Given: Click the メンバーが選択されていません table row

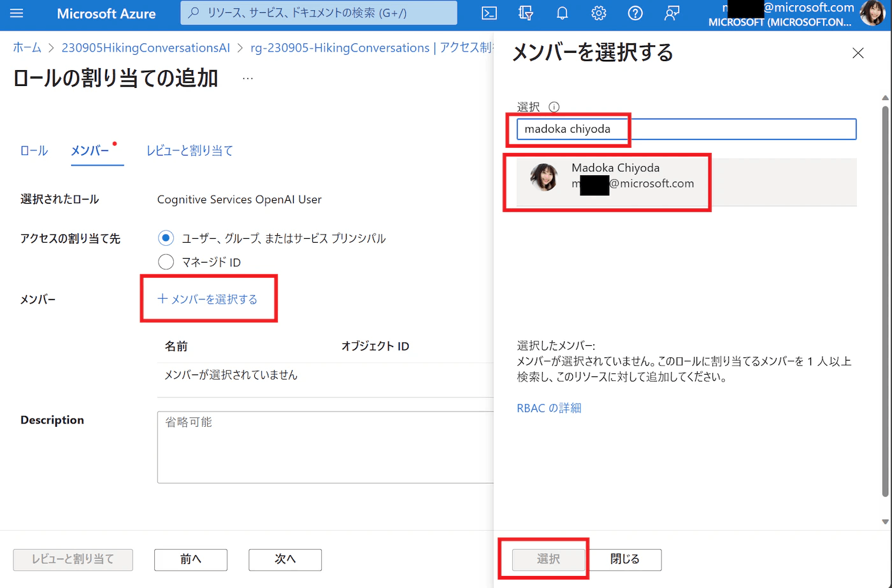Looking at the screenshot, I should click(326, 375).
